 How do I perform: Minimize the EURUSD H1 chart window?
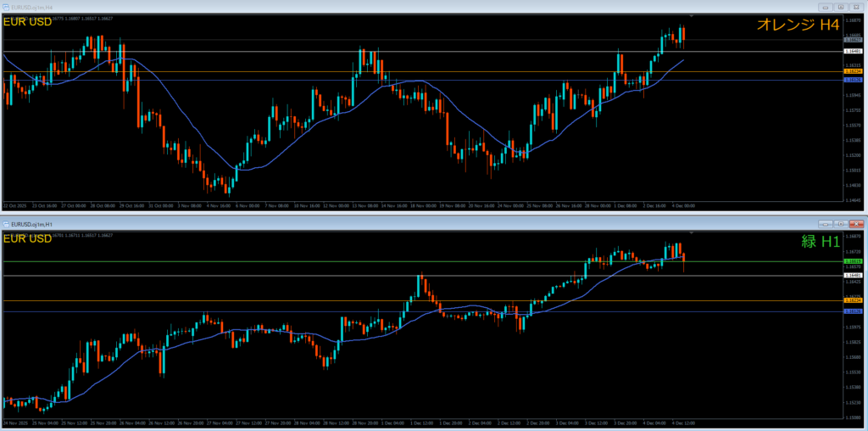coord(826,223)
